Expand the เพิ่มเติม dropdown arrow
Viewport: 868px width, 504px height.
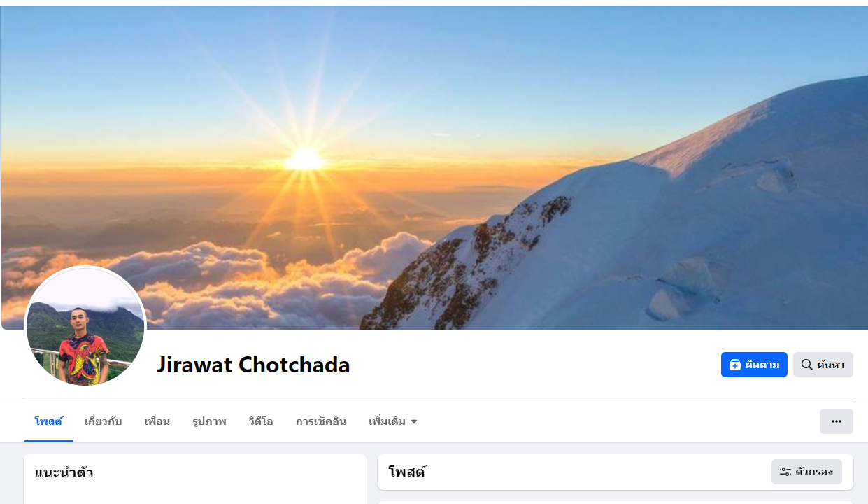tap(413, 421)
